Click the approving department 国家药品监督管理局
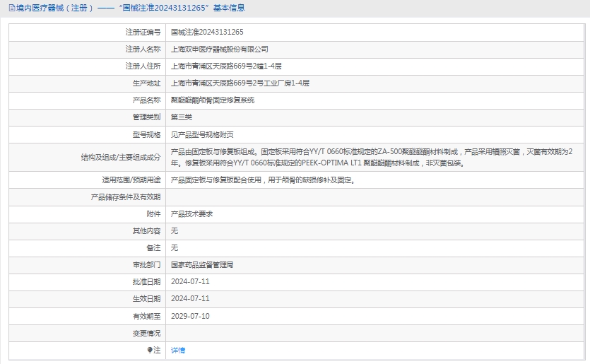This screenshot has height=364, width=590. (202, 264)
